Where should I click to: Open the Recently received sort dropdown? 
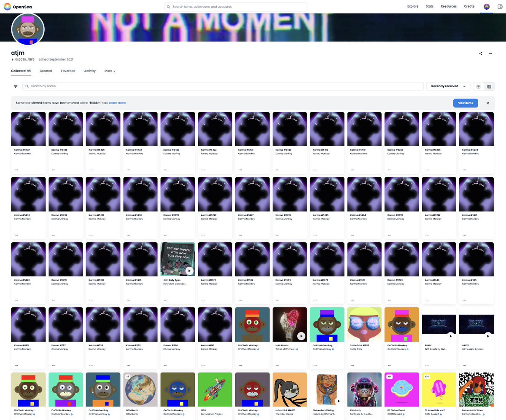click(448, 86)
